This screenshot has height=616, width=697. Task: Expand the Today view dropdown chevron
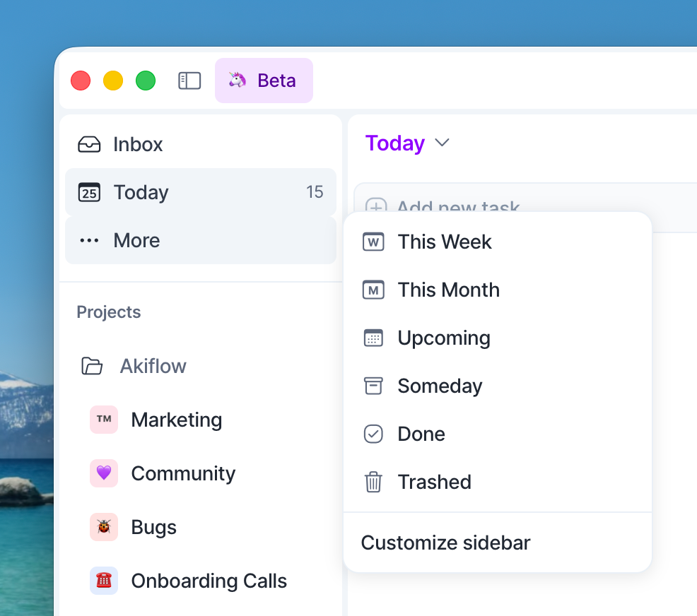[x=442, y=143]
